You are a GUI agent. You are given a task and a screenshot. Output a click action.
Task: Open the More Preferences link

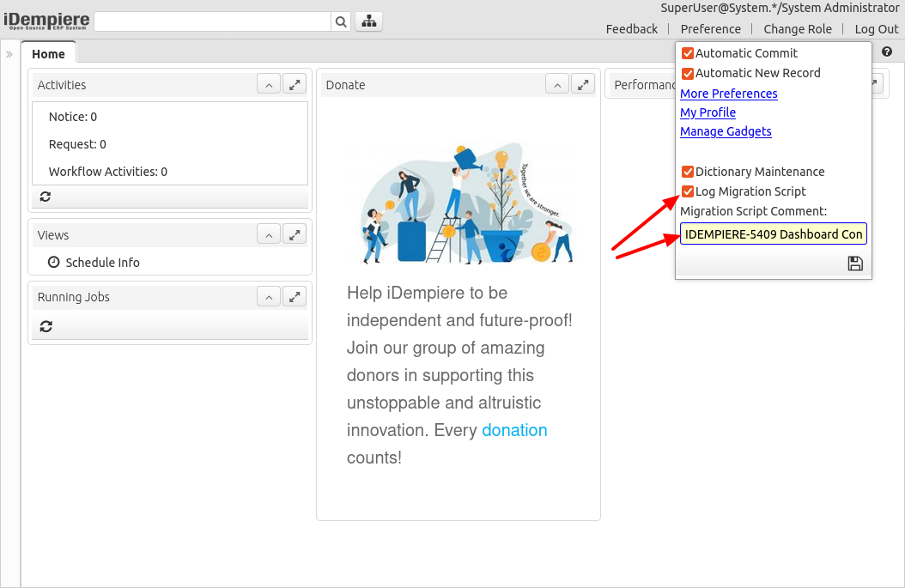[728, 94]
